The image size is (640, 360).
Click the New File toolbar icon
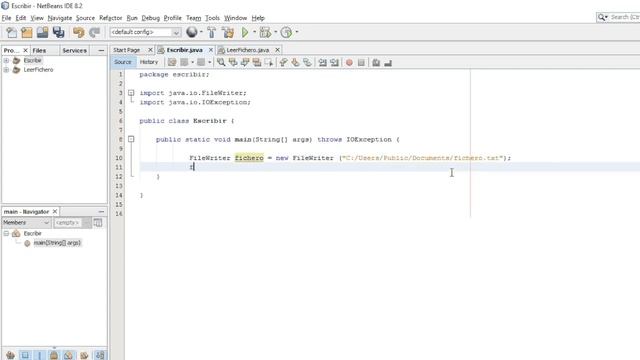[x=11, y=32]
